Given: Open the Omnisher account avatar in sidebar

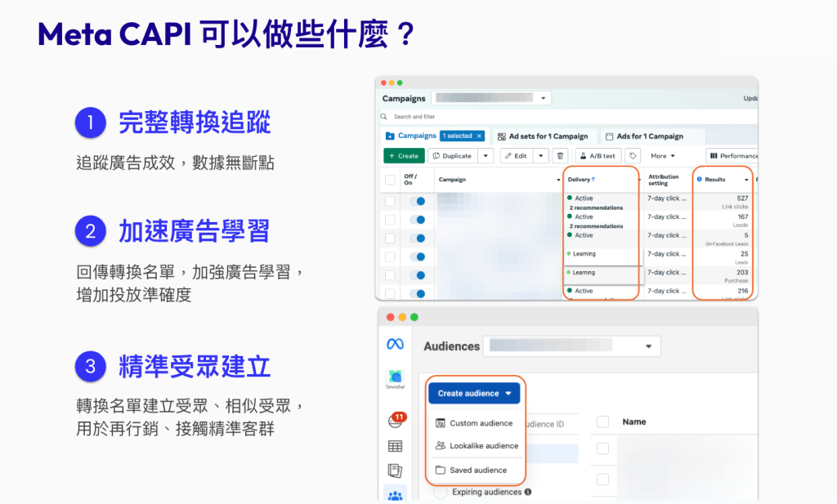Looking at the screenshot, I should pyautogui.click(x=395, y=377).
